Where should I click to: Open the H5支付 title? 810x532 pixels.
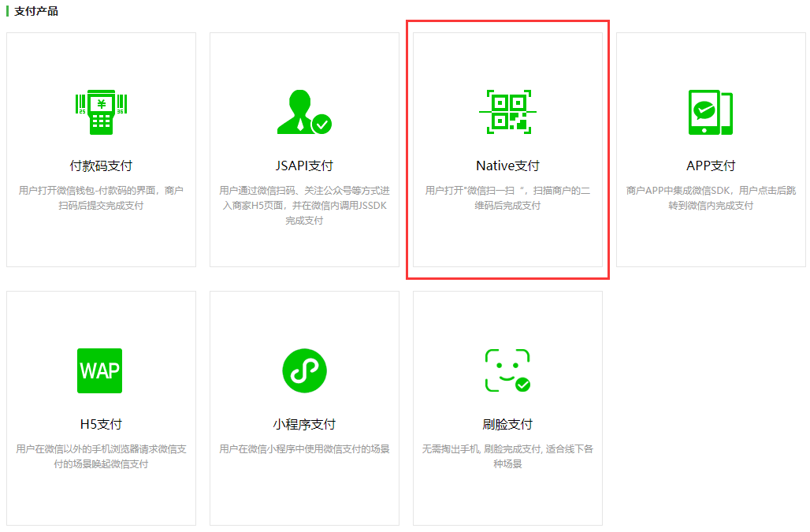[101, 424]
